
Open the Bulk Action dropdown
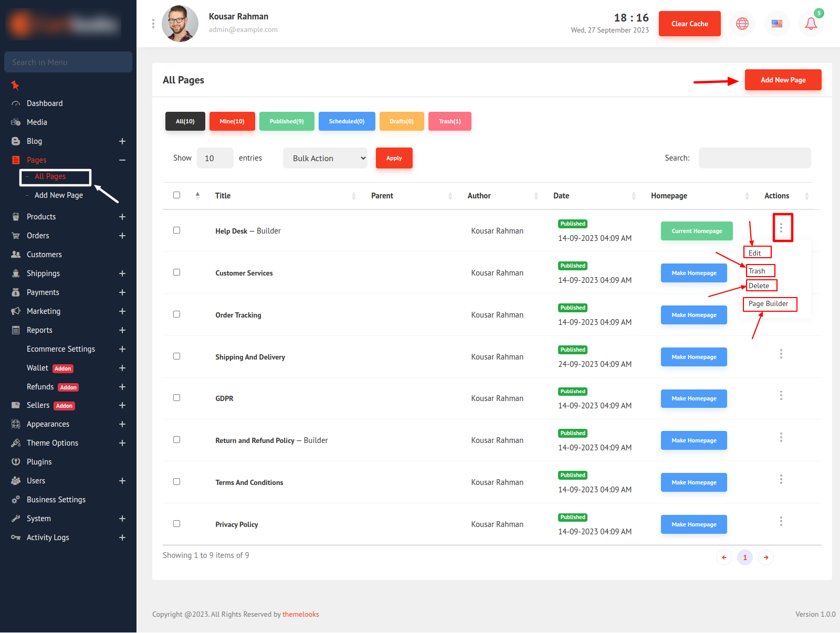(325, 158)
